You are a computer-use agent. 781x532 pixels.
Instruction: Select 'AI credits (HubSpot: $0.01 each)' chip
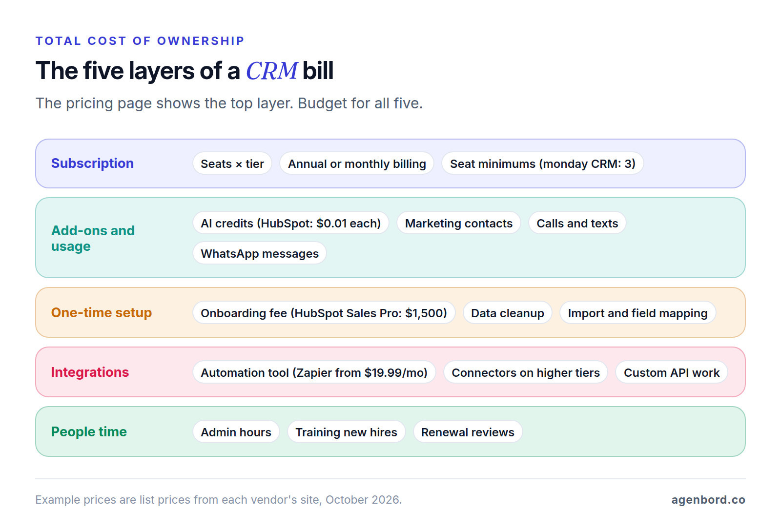coord(291,223)
